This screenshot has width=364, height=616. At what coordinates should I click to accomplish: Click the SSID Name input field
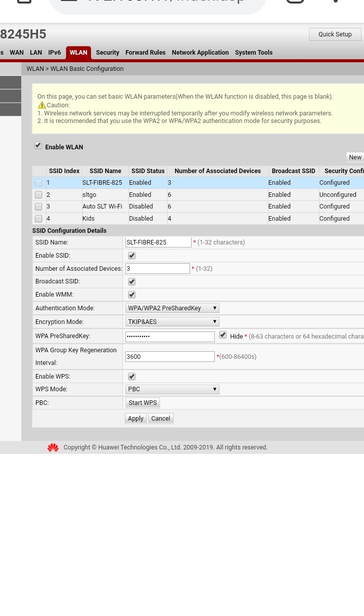[158, 242]
